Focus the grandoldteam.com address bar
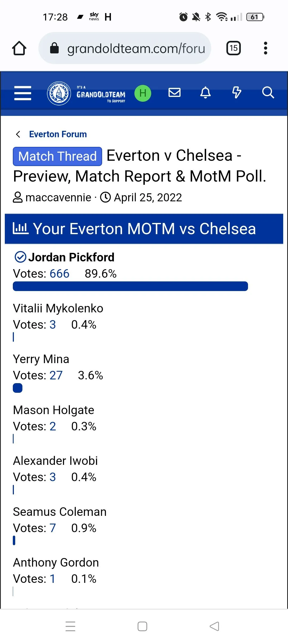Image resolution: width=288 pixels, height=644 pixels. click(136, 48)
